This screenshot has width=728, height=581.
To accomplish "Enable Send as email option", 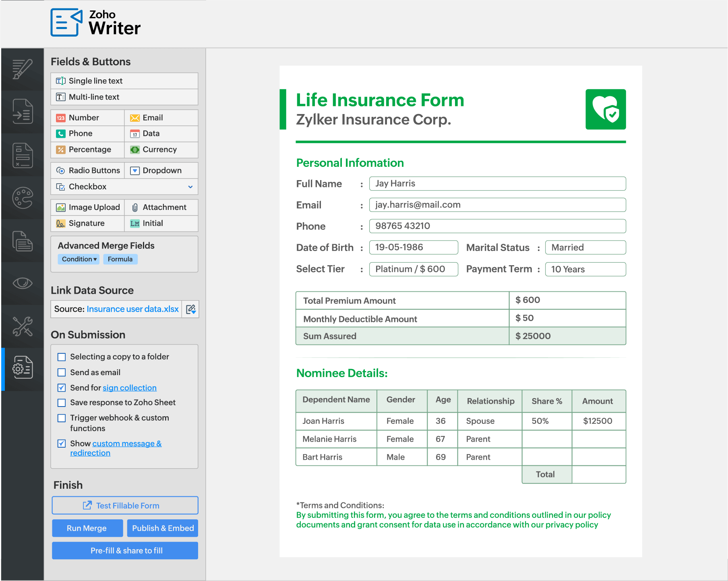I will coord(62,372).
